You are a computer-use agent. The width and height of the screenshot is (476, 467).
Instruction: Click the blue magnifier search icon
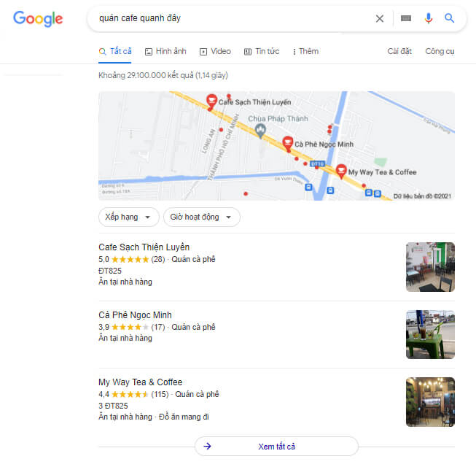[449, 18]
